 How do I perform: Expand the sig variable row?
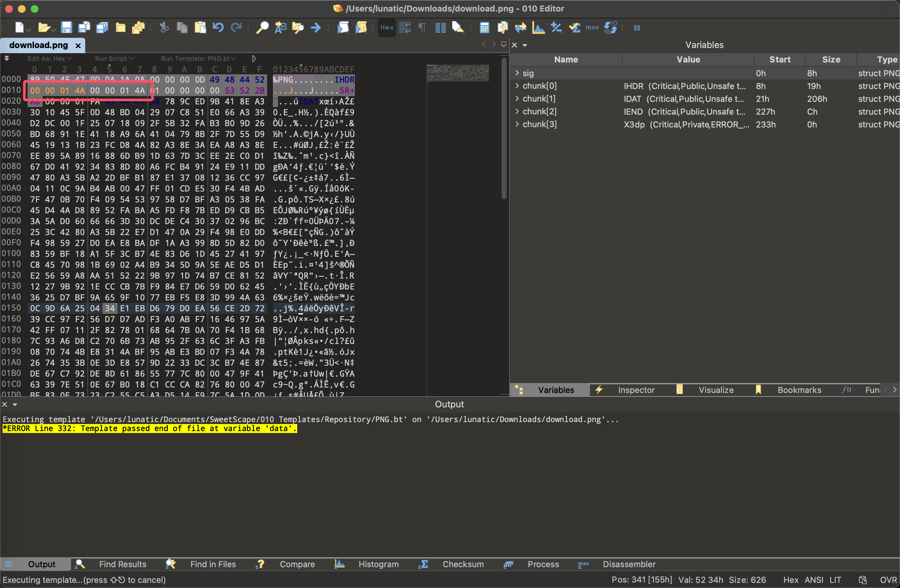[x=517, y=73]
